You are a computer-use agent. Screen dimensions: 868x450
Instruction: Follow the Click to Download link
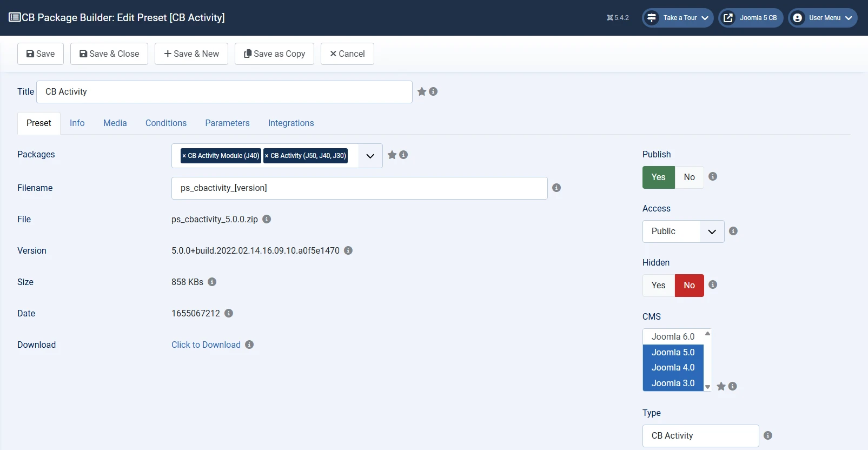pos(206,345)
